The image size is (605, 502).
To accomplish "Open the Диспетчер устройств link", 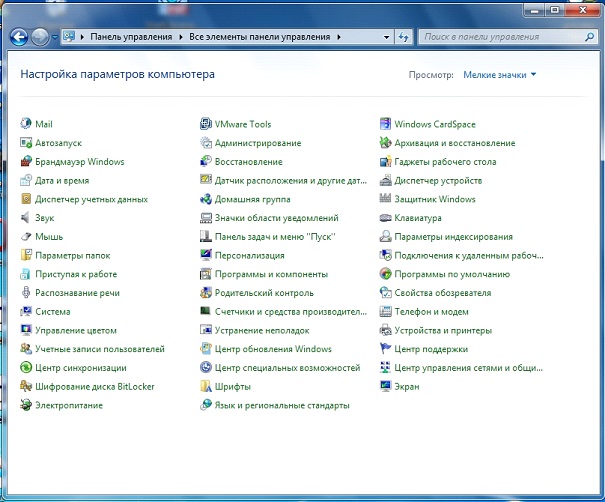I will [x=438, y=181].
